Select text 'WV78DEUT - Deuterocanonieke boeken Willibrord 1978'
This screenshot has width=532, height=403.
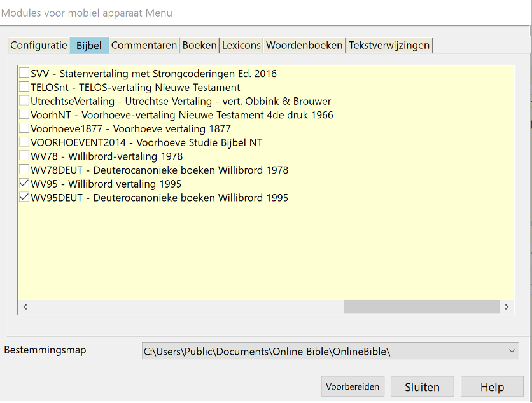(x=160, y=170)
